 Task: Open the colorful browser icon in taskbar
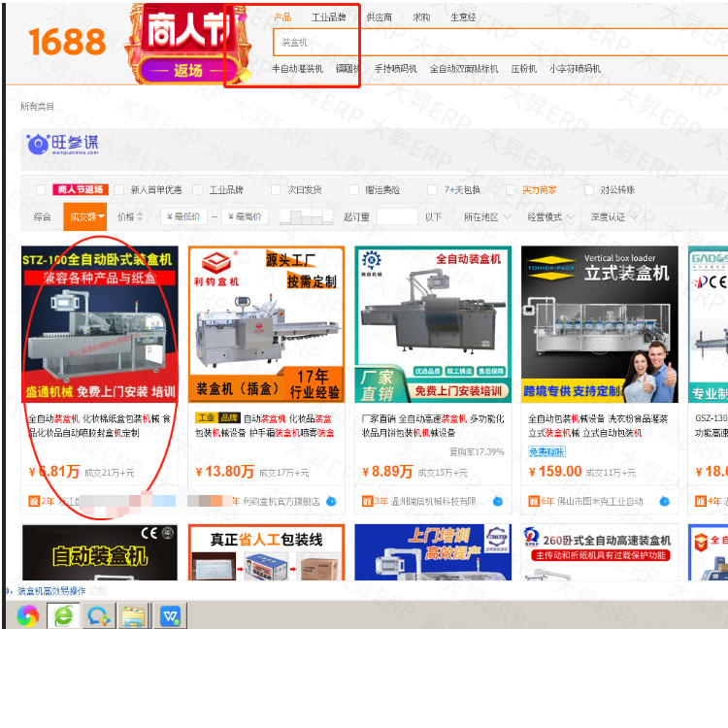(28, 614)
